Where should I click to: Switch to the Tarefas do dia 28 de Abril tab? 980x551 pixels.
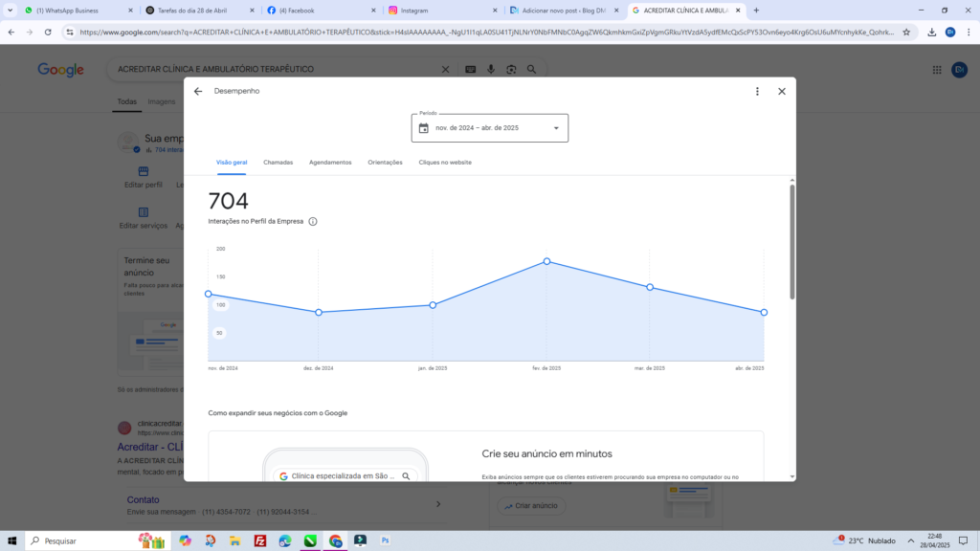[200, 11]
